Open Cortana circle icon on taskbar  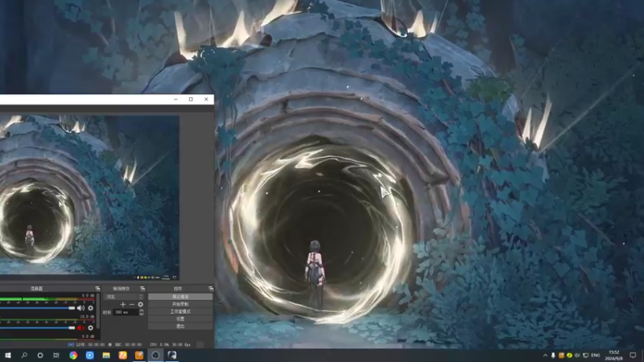pos(39,355)
